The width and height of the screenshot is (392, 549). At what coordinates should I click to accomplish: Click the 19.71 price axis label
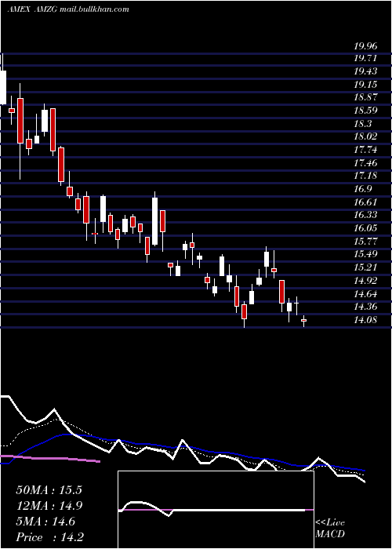[366, 58]
